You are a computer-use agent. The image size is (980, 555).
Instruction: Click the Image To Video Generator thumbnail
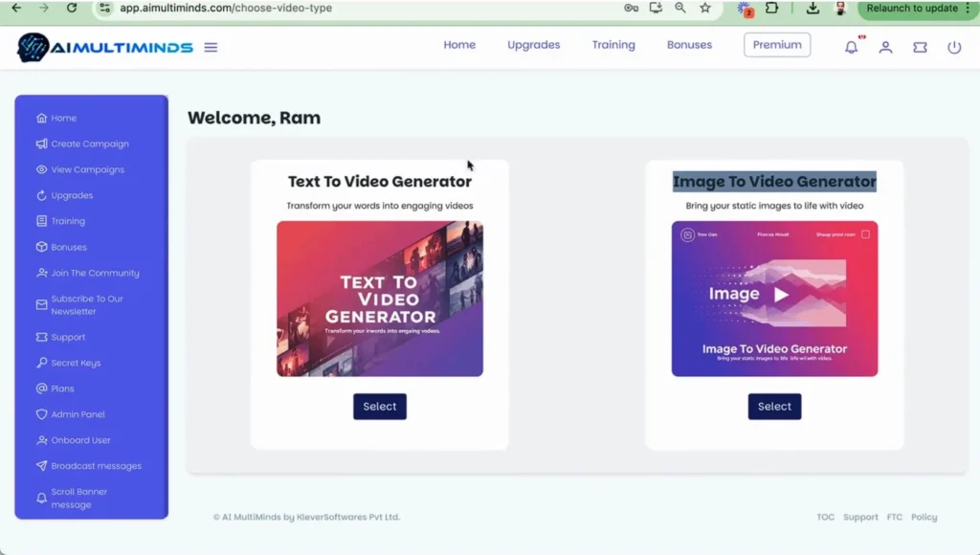(x=774, y=299)
